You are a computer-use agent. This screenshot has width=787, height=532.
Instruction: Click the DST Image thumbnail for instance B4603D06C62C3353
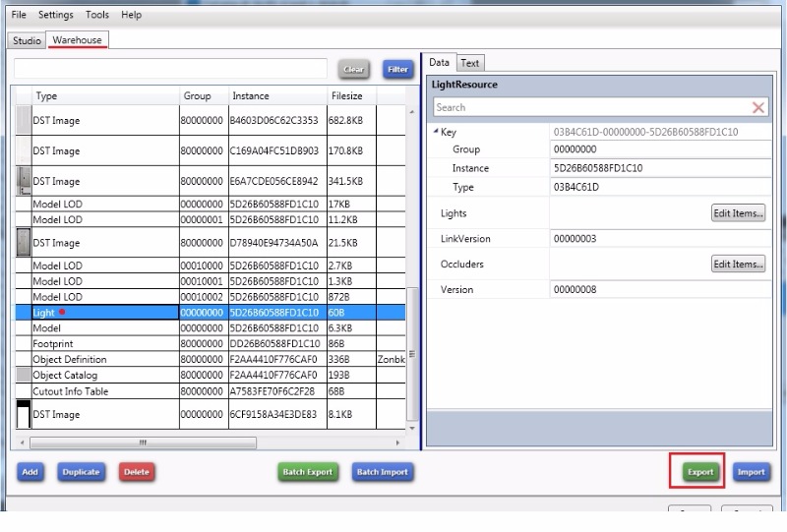tap(24, 121)
